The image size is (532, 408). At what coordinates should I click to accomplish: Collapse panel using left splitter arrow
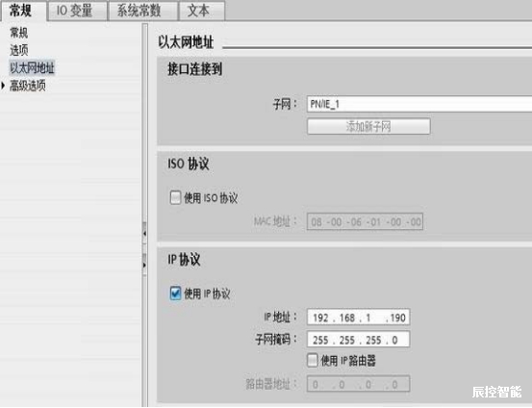click(x=145, y=233)
